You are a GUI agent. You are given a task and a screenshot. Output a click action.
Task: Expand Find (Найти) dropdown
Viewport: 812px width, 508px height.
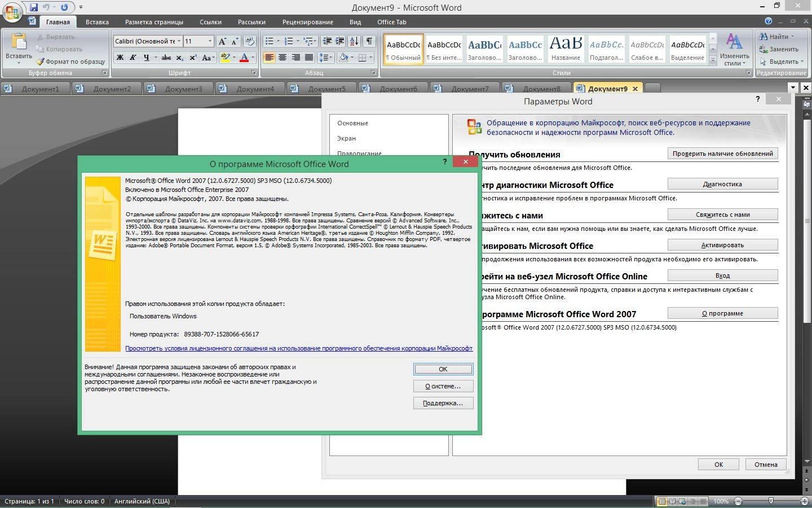[x=792, y=37]
